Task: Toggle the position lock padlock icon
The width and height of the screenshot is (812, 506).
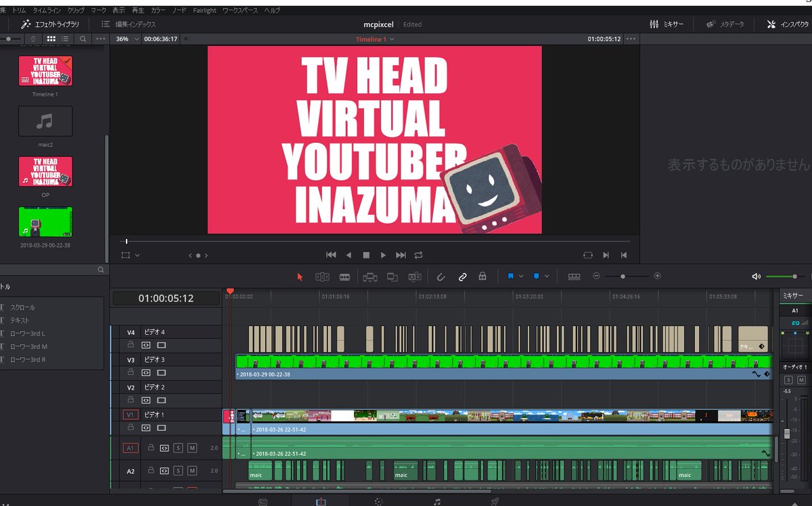Action: click(482, 277)
